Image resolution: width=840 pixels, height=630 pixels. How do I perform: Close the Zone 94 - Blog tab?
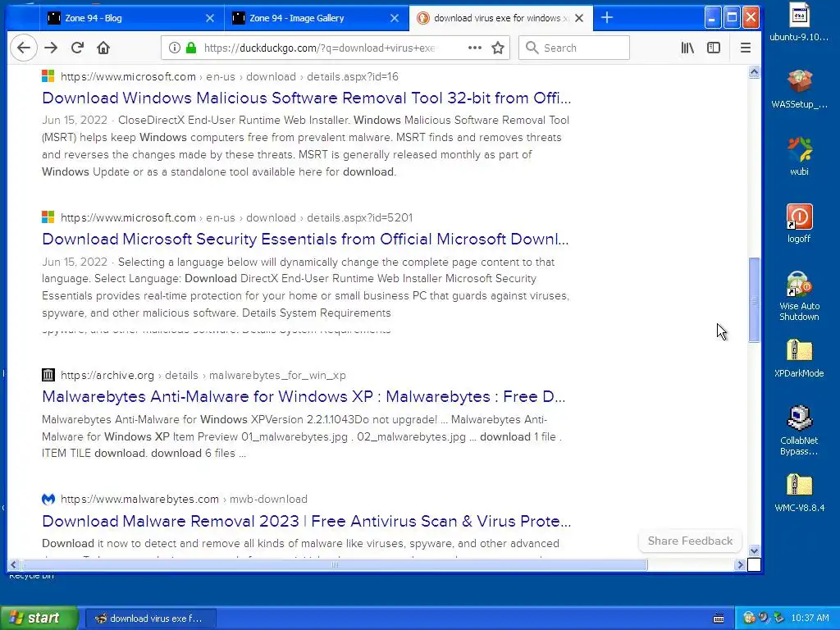point(210,18)
